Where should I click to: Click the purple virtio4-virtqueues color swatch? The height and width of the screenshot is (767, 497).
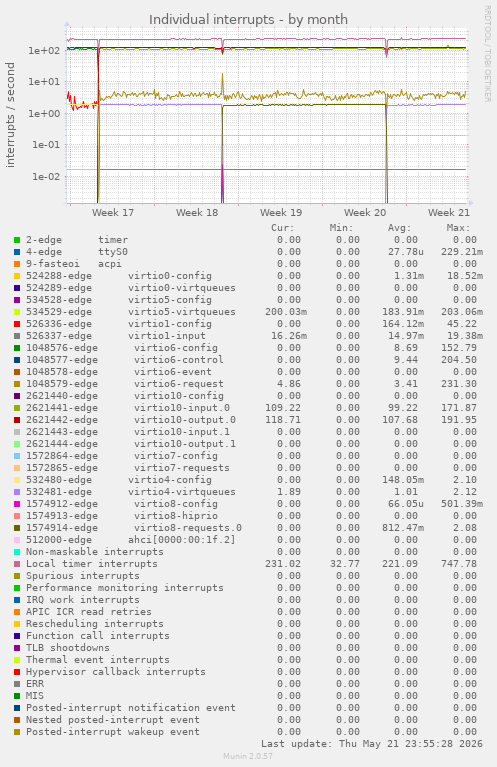tap(17, 492)
